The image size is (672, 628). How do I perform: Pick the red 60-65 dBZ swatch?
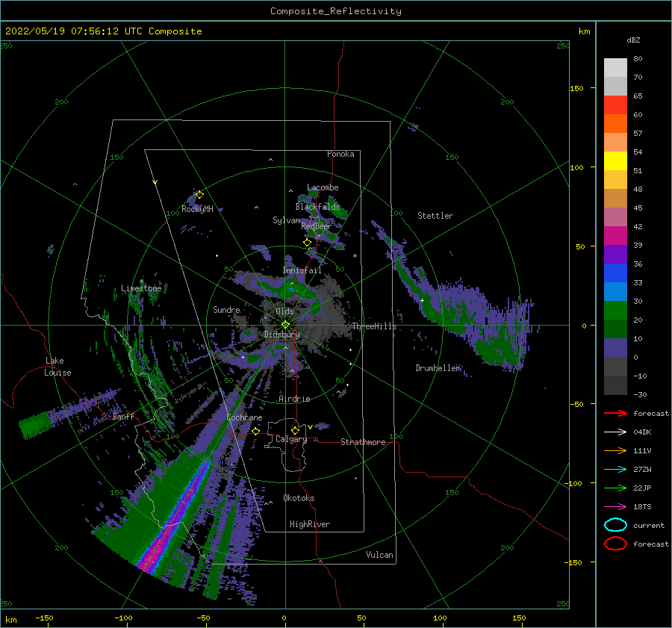click(615, 105)
